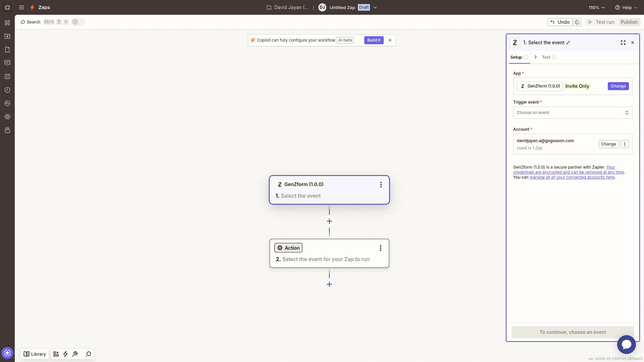The height and width of the screenshot is (362, 644).
Task: Switch to the Test tab in step panel
Action: click(x=547, y=57)
